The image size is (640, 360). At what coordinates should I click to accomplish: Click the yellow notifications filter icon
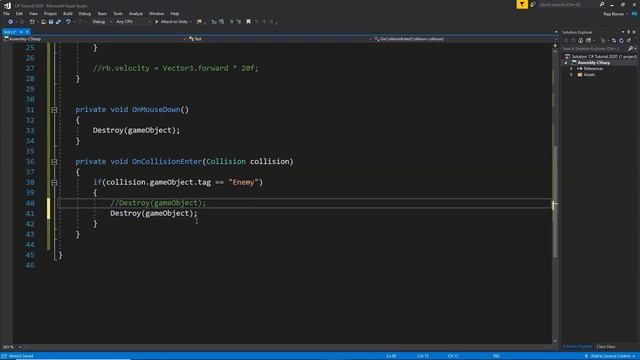522,4
